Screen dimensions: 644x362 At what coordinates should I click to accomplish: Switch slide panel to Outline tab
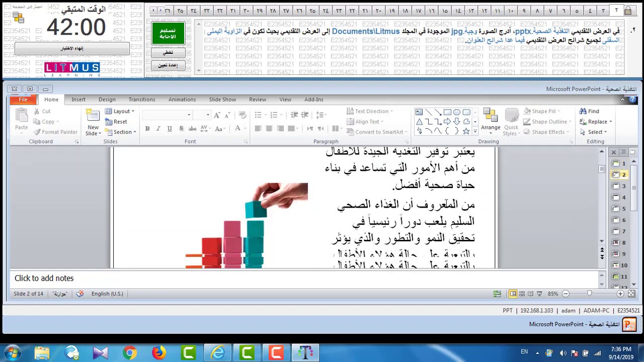pos(624,152)
